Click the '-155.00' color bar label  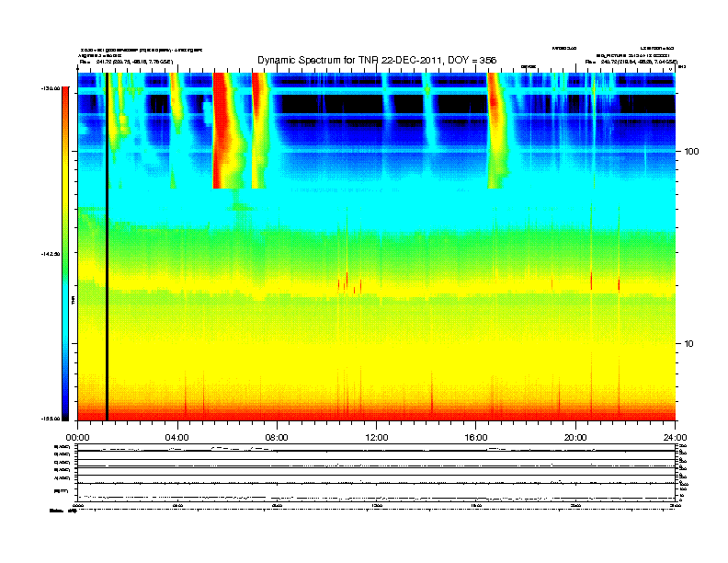pyautogui.click(x=51, y=419)
